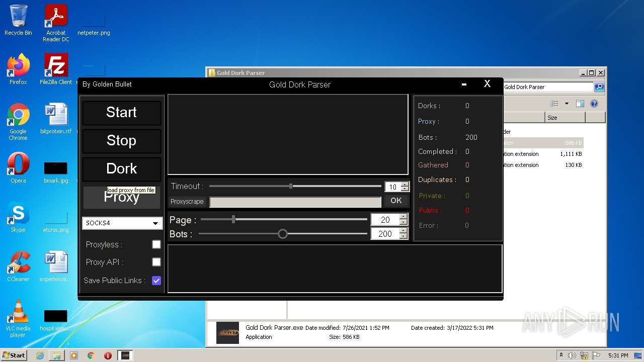Screen dimensions: 644x362
Task: Open the Opera desktop shortcut
Action: pos(18,168)
